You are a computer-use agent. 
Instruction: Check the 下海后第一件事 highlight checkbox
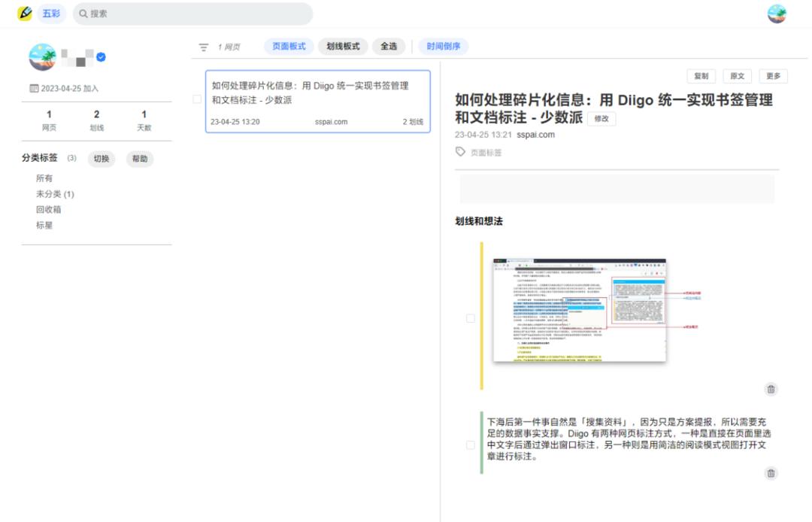(x=470, y=445)
